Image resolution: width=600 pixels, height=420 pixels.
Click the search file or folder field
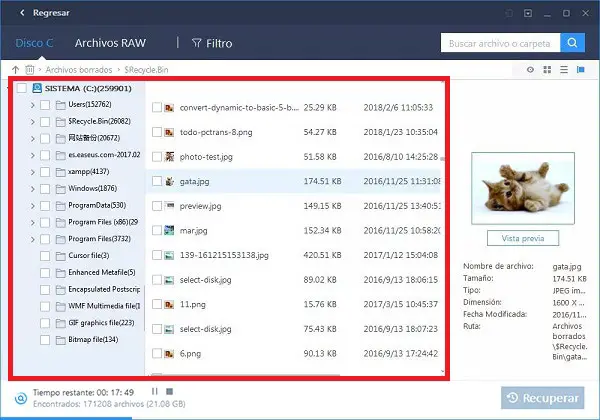coord(500,42)
